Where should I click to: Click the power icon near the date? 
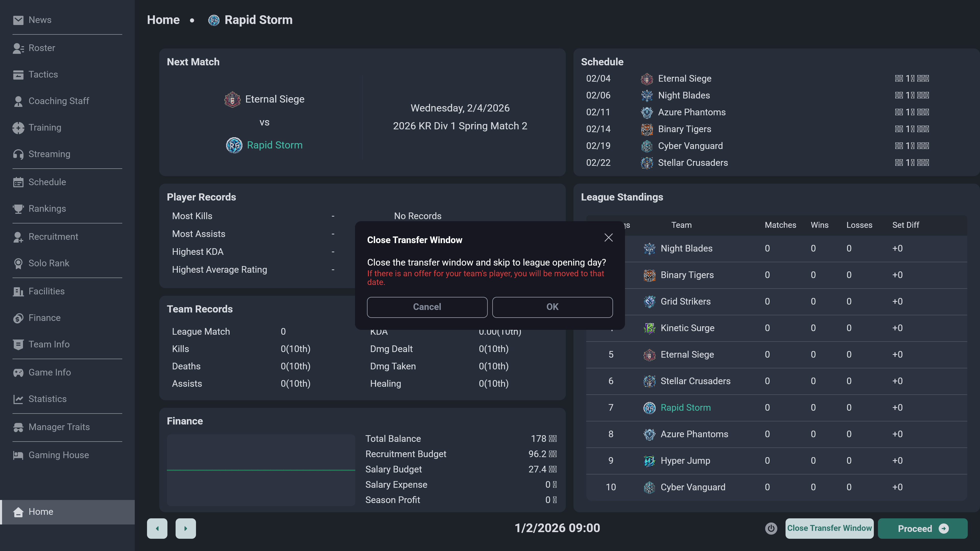(x=771, y=528)
